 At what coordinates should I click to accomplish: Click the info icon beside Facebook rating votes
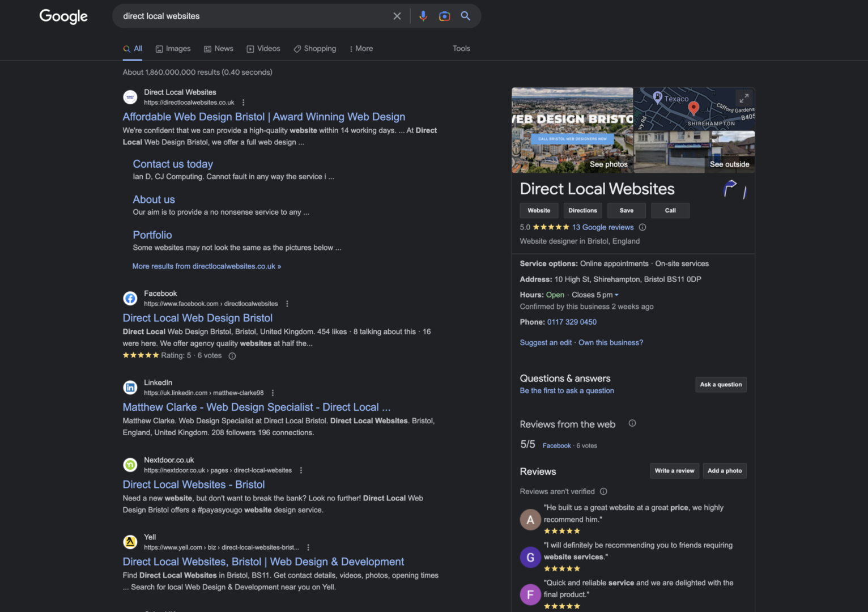tap(232, 356)
